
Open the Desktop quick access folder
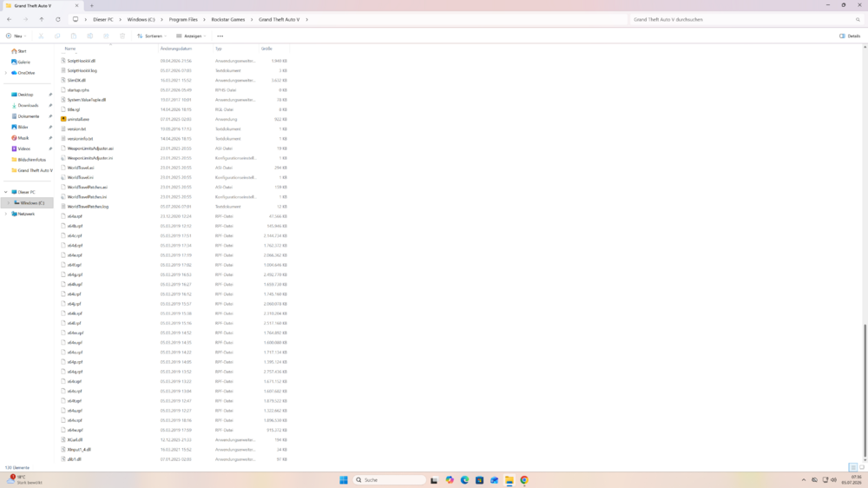25,95
